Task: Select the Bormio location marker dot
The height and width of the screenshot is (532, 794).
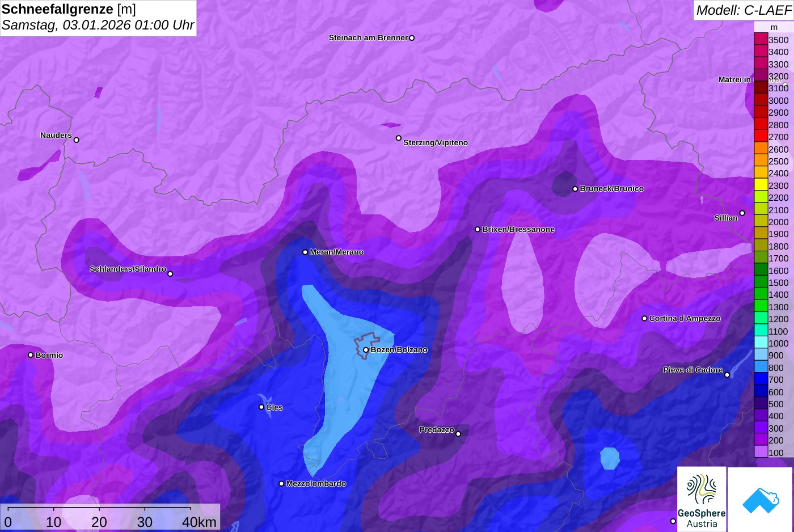Action: [31, 355]
